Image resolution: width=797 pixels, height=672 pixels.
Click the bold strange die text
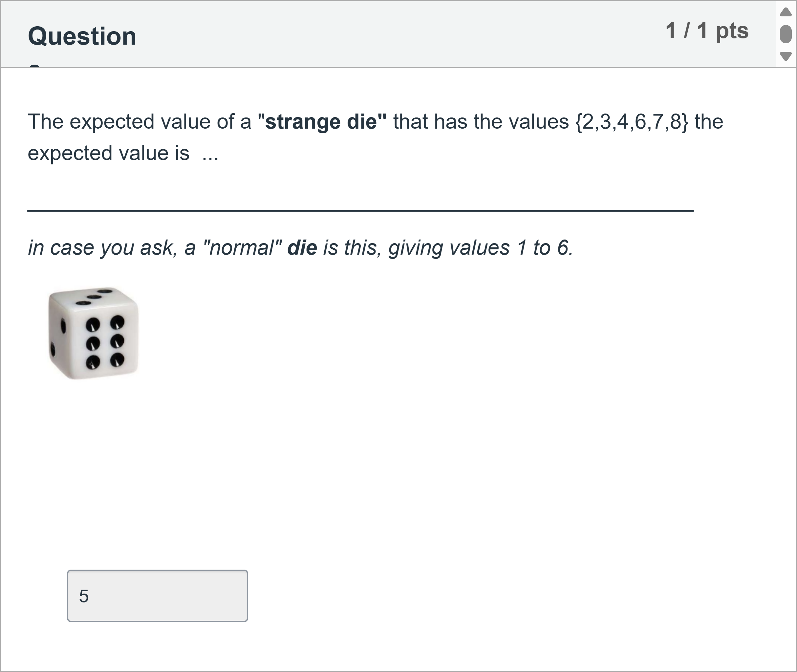point(324,121)
